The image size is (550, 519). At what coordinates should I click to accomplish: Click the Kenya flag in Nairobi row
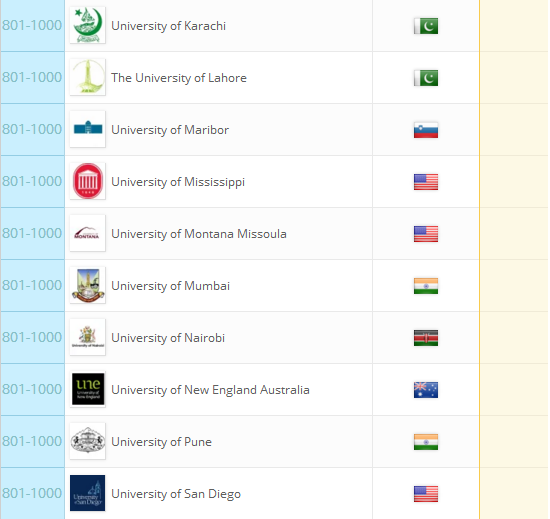pyautogui.click(x=426, y=338)
